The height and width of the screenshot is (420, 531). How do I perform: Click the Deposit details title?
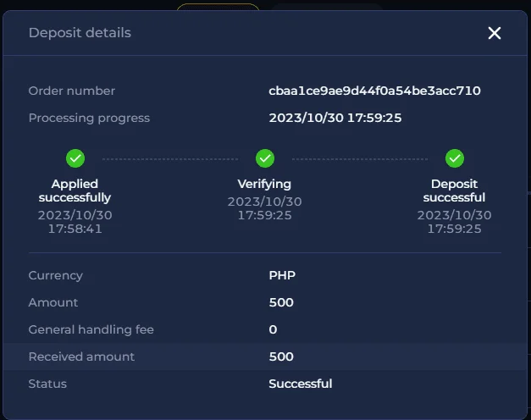point(80,33)
